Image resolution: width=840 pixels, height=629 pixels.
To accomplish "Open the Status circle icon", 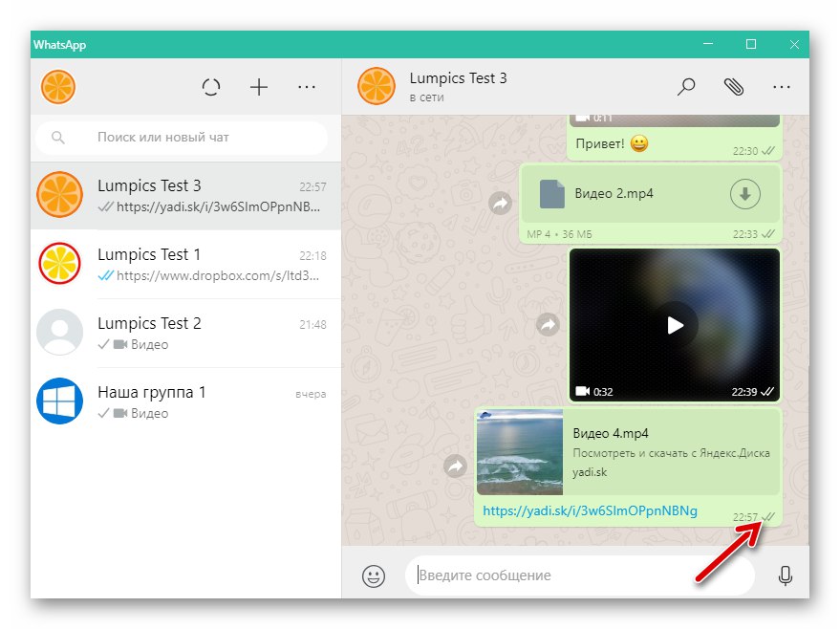I will tap(211, 87).
